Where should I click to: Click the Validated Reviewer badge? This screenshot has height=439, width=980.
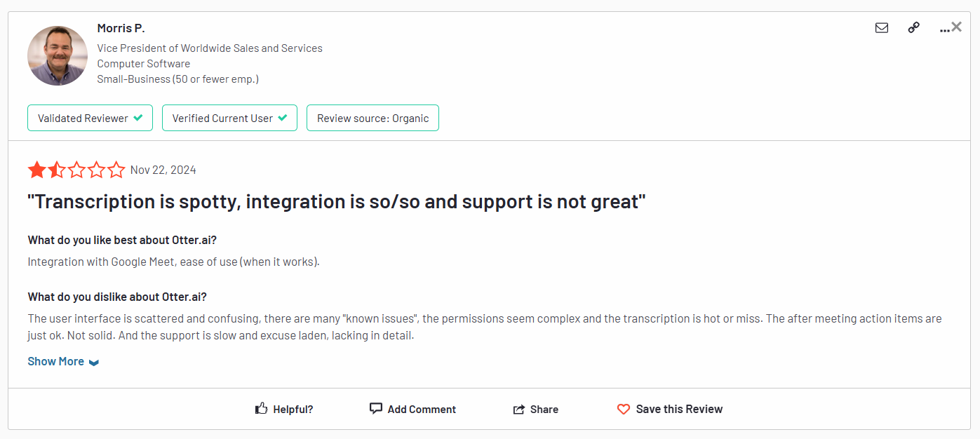[x=90, y=118]
